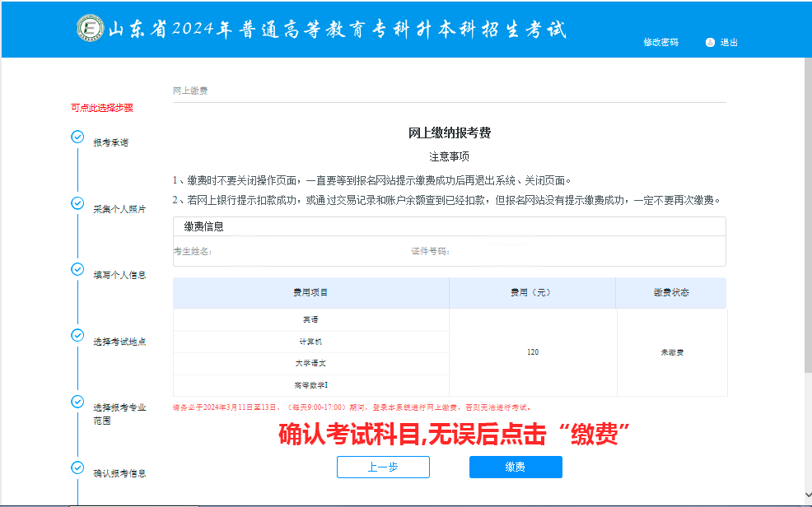The width and height of the screenshot is (812, 507).
Task: Click the checkmark icon beside 选择报考专业范围
Action: (x=77, y=401)
